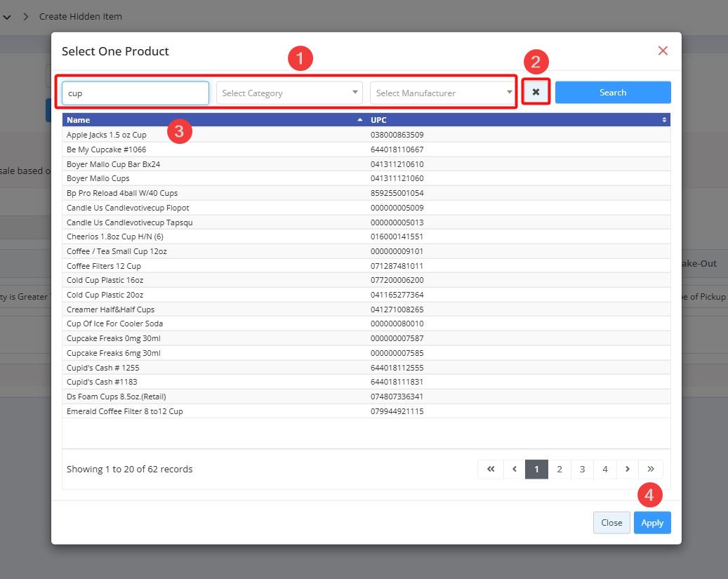Select the Creamer Half&Half Cups row

pyautogui.click(x=366, y=310)
